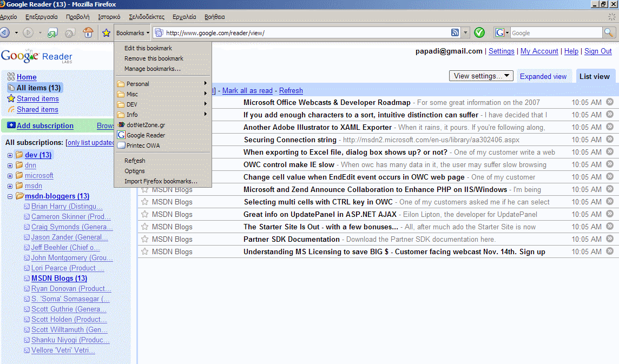Open Brian Harry feed
The image size is (619, 364).
(x=67, y=207)
